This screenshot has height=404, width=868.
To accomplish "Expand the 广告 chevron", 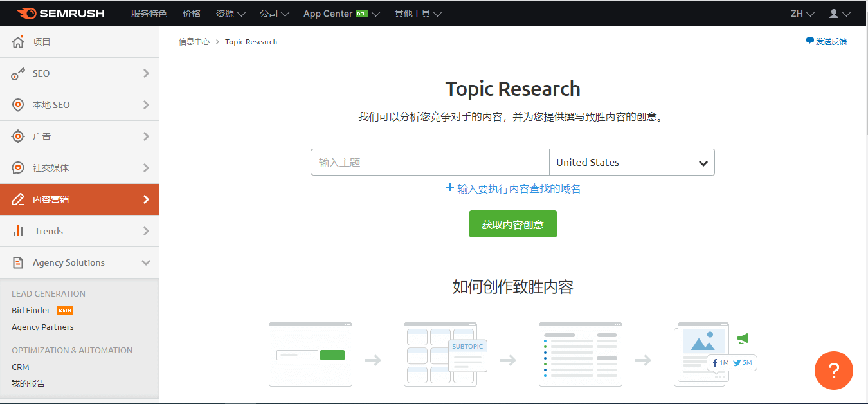I will click(146, 136).
